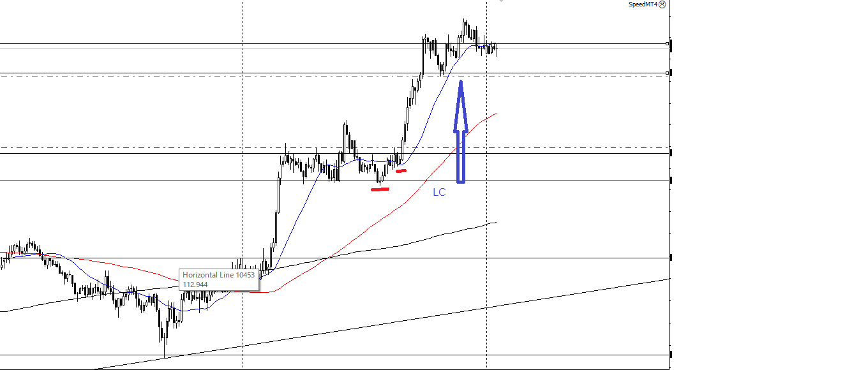Viewport: 868px width, 370px height.
Task: Click the SpeedMT4 sad-face expert advisor icon
Action: click(662, 4)
